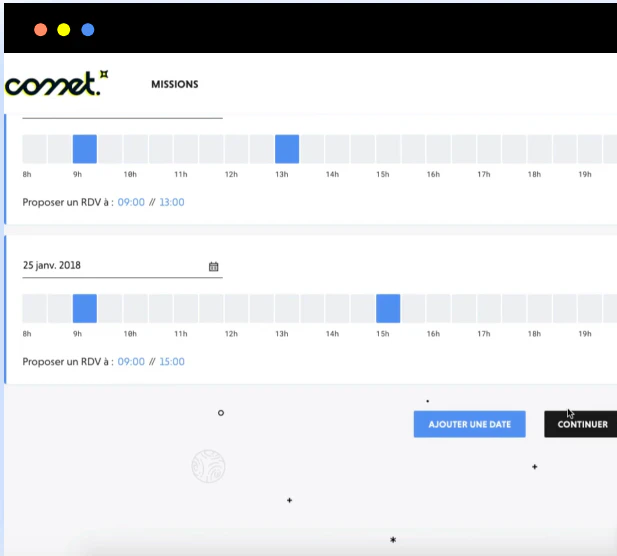The width and height of the screenshot is (617, 556).
Task: Click the yellow window dot
Action: tap(64, 30)
